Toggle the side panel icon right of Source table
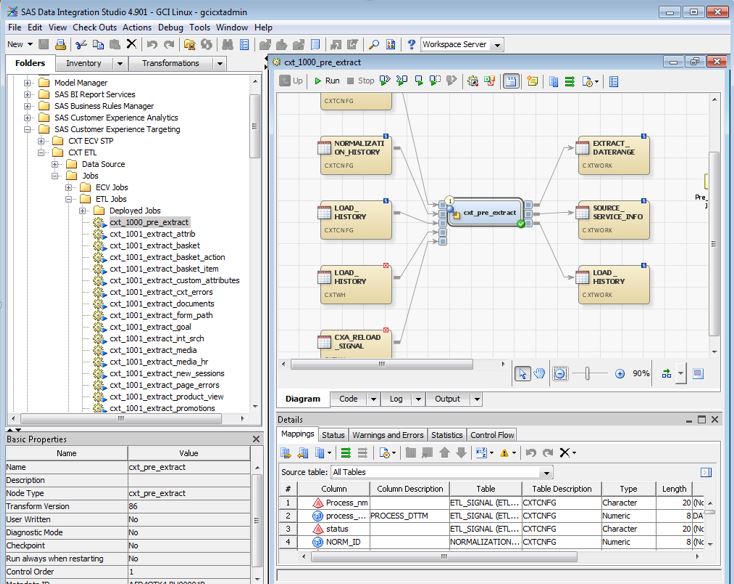Viewport: 734px width, 584px height. pyautogui.click(x=706, y=472)
